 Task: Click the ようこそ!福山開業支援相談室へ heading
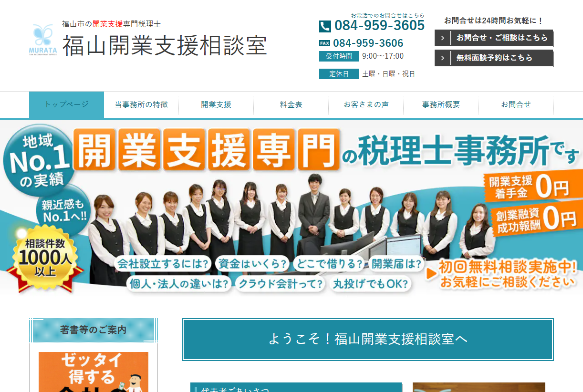pyautogui.click(x=368, y=340)
